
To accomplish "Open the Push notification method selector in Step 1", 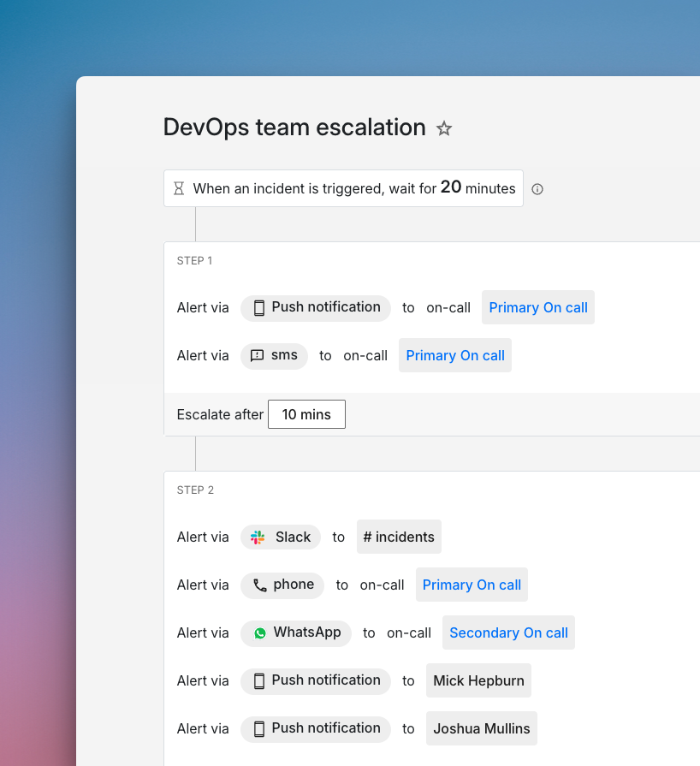I will click(x=316, y=308).
